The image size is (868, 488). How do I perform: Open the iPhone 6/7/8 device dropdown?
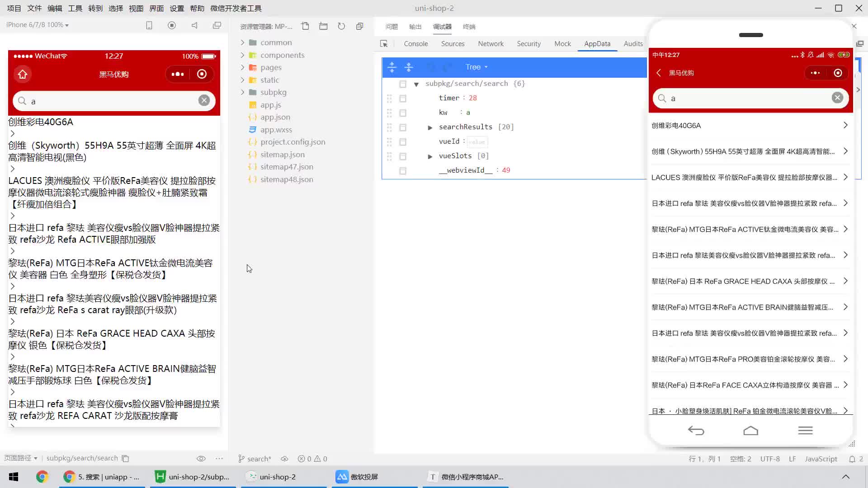pyautogui.click(x=38, y=25)
